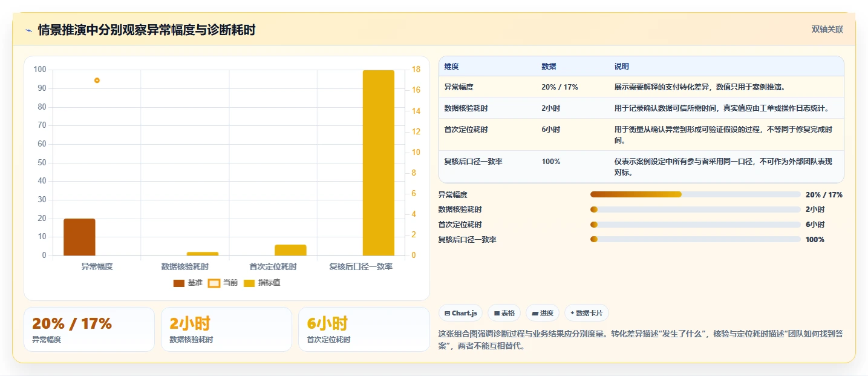Click the 基准 brown legend swatch
The width and height of the screenshot is (868, 376).
(178, 283)
